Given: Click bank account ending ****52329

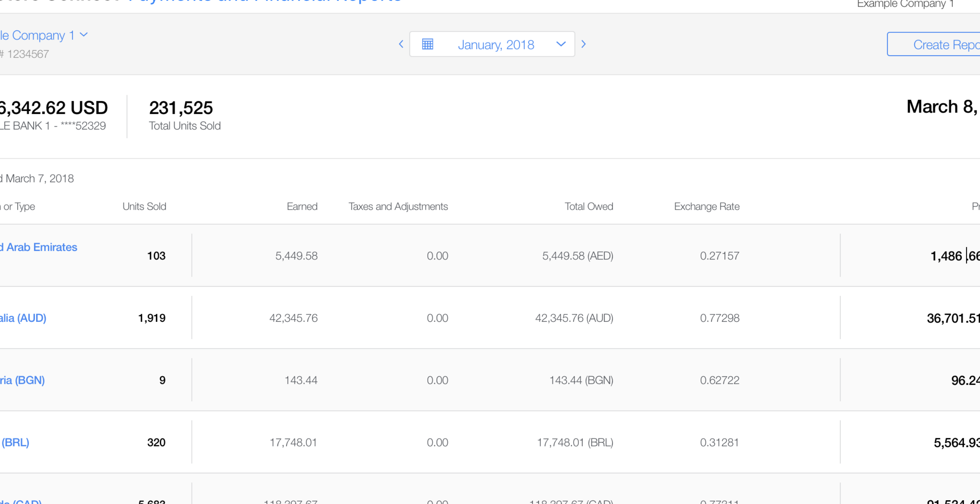Looking at the screenshot, I should tap(53, 126).
